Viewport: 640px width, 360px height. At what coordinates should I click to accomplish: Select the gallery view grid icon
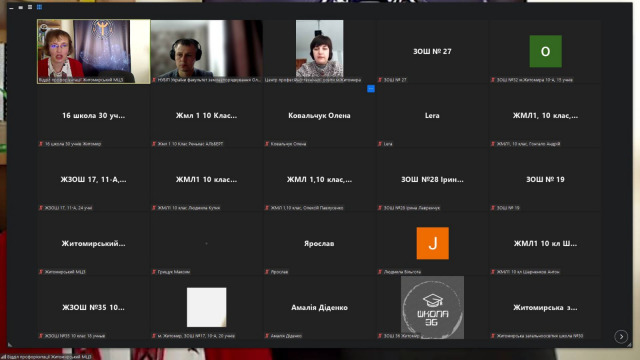coord(39,7)
